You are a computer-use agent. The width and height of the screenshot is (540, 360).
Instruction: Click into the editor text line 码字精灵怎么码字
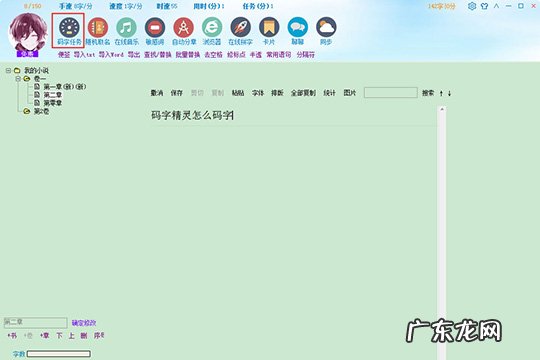click(191, 115)
